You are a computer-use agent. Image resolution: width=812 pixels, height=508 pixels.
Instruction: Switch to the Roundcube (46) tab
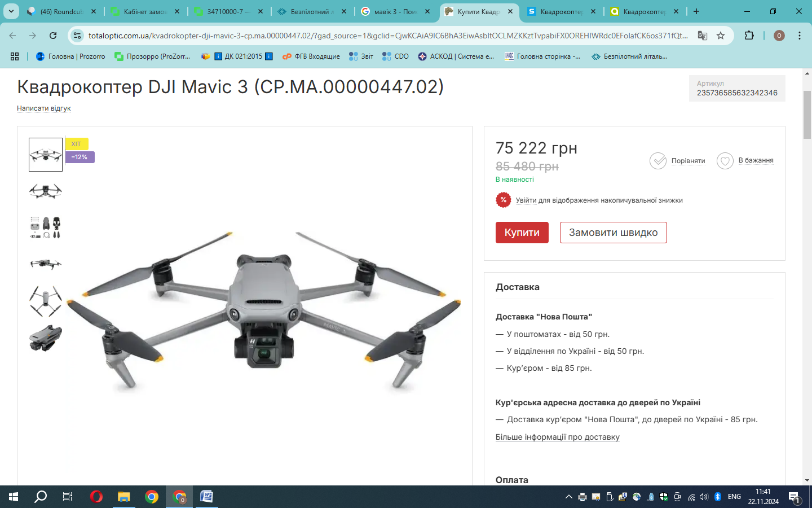click(61, 11)
